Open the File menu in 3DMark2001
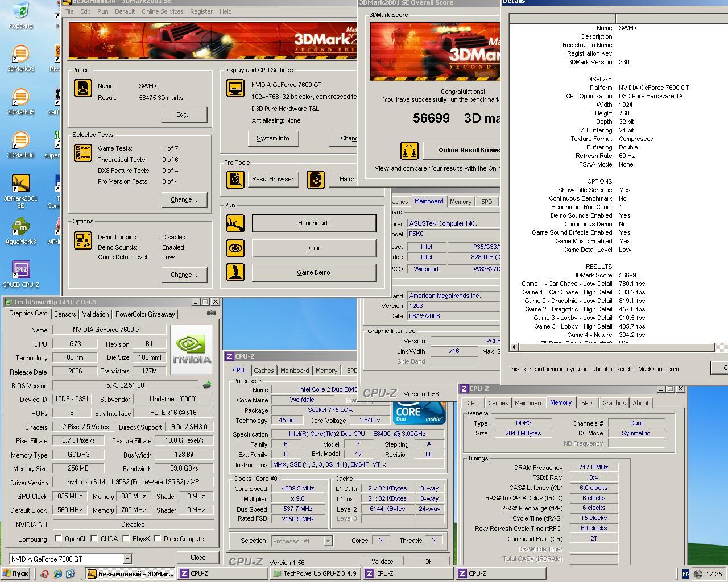The image size is (728, 582). click(68, 11)
